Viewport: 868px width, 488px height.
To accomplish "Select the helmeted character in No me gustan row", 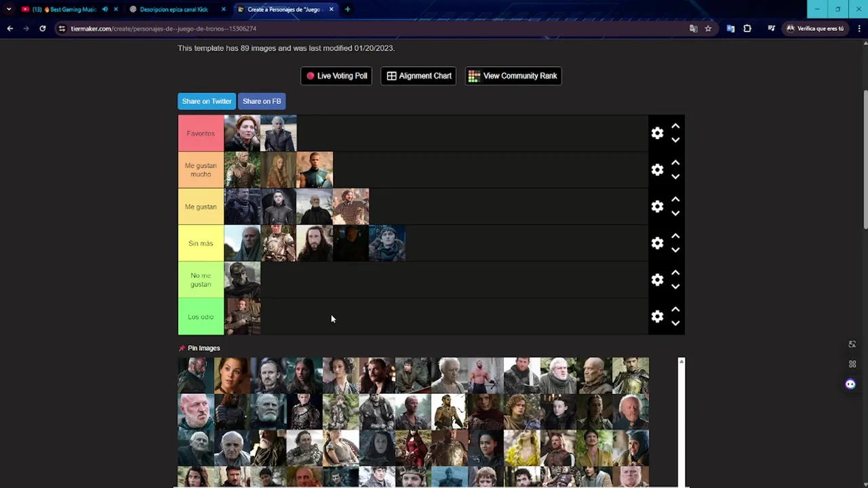I will click(242, 280).
